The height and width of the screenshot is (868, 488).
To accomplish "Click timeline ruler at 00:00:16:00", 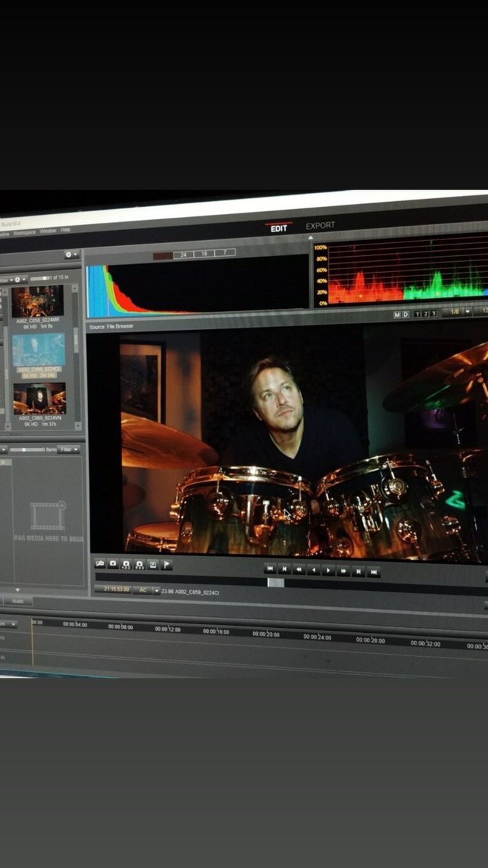I will (x=215, y=631).
